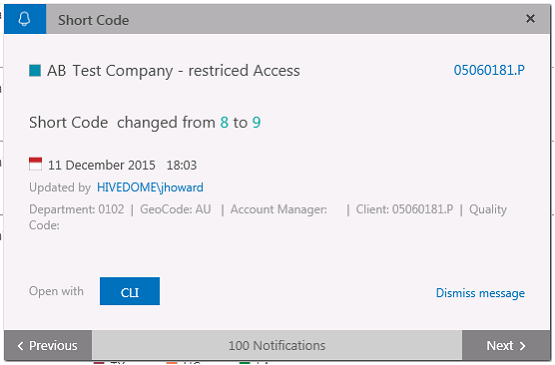Screen dimensions: 555x365
Task: Click the 100 Notifications counter bar
Action: point(277,345)
